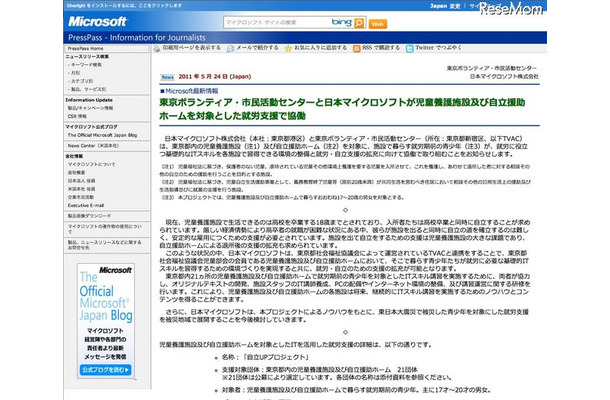Image resolution: width=610 pixels, height=400 pixels.
Task: Click the Microsoft logo in the header
Action: pos(97,21)
